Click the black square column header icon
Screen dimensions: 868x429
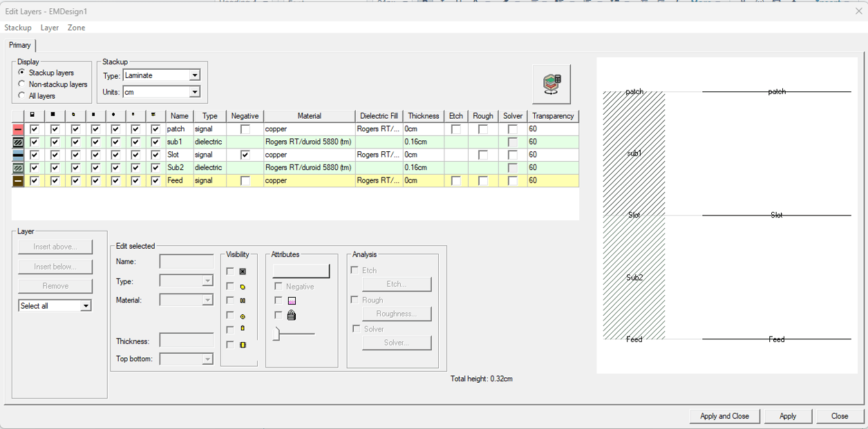point(53,115)
